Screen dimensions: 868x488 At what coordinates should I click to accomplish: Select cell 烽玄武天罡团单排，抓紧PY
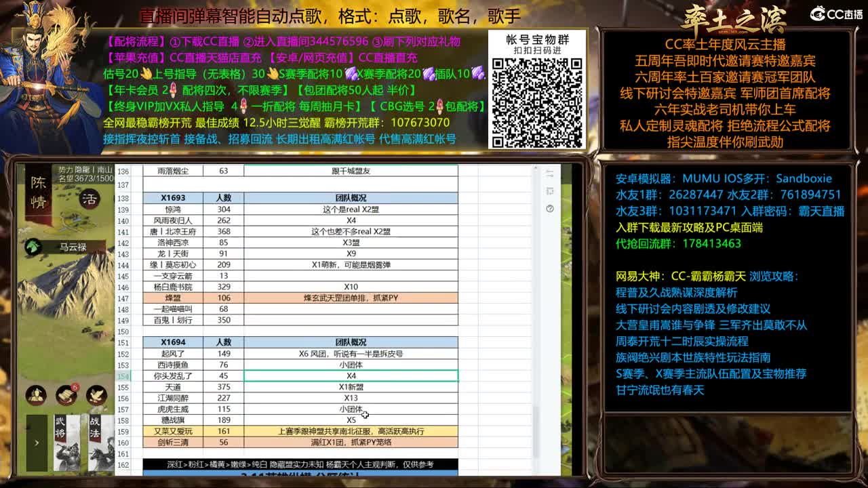[x=351, y=298]
